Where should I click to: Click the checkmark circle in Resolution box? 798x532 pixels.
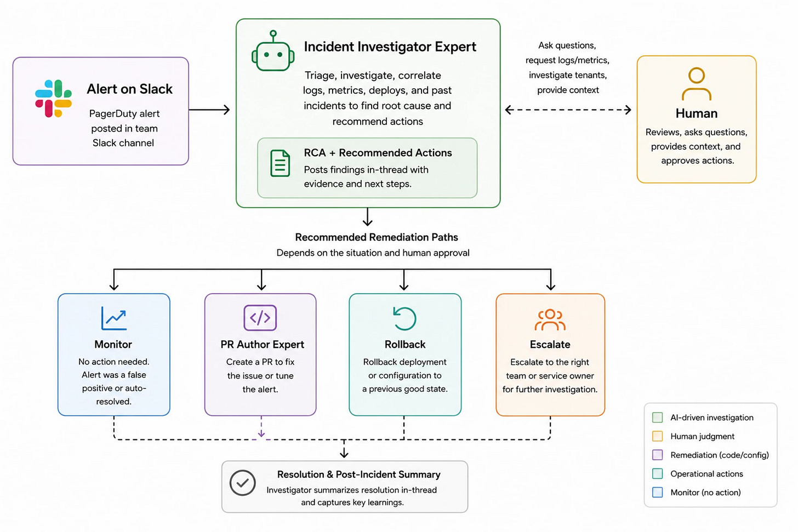(243, 483)
